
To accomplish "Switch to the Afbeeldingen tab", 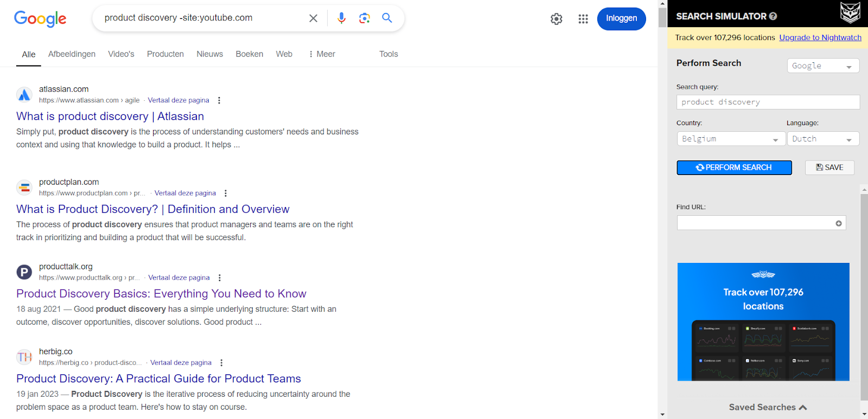I will (x=72, y=54).
